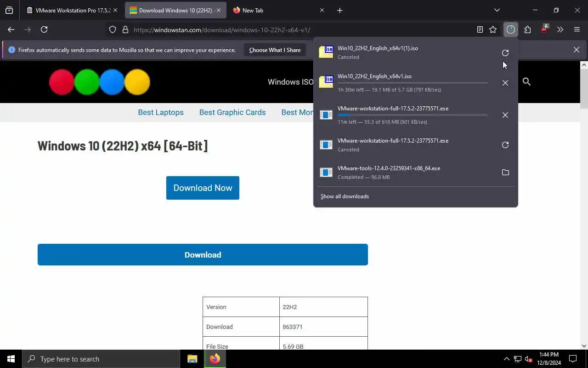Click the Download Now button
Viewport: 588px width, 368px height.
pos(203,188)
